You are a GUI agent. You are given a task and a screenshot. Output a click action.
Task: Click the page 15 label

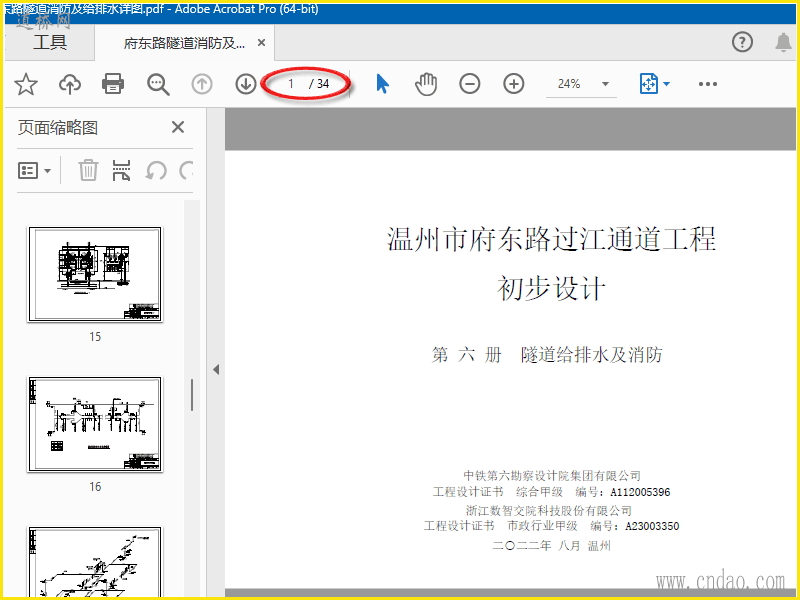click(x=95, y=337)
